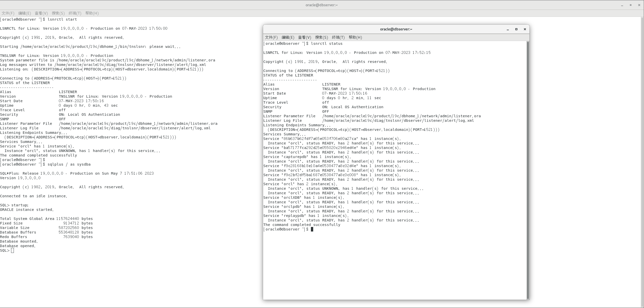Click Start Date value in front terminal
644x308 pixels.
coord(345,93)
